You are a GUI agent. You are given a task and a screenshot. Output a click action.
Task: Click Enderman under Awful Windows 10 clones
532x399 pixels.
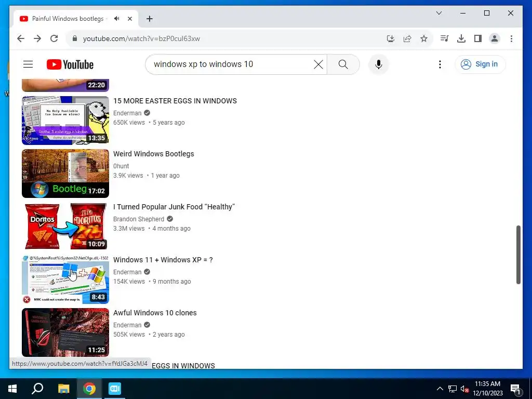(x=127, y=325)
